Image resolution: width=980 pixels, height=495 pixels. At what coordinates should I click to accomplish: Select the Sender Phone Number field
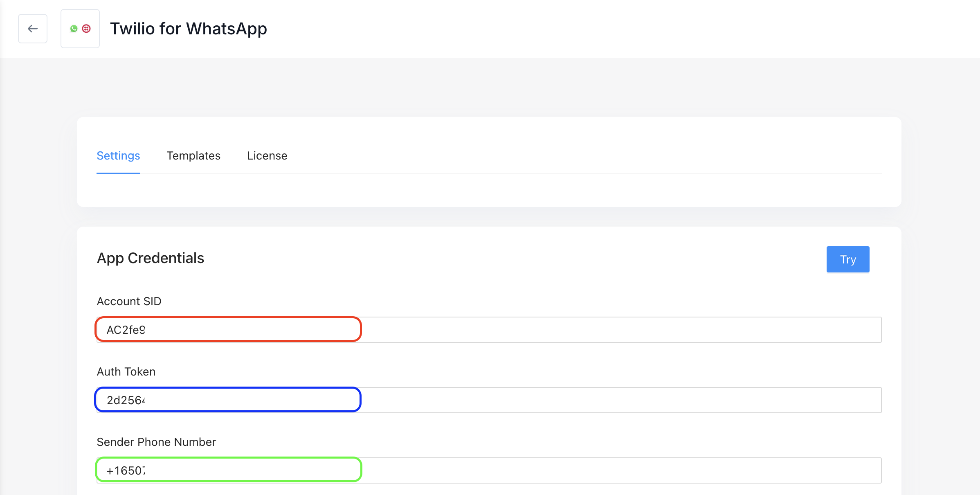[x=489, y=470]
